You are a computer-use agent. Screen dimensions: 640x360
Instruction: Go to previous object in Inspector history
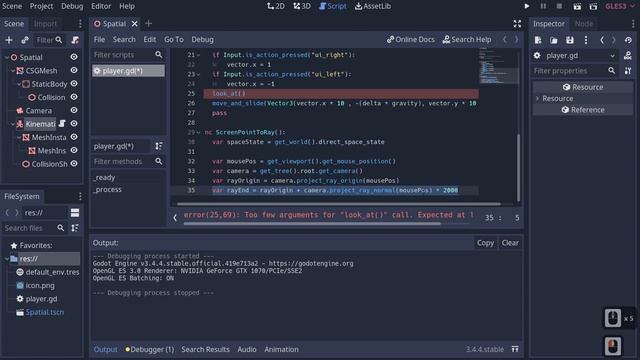click(602, 40)
